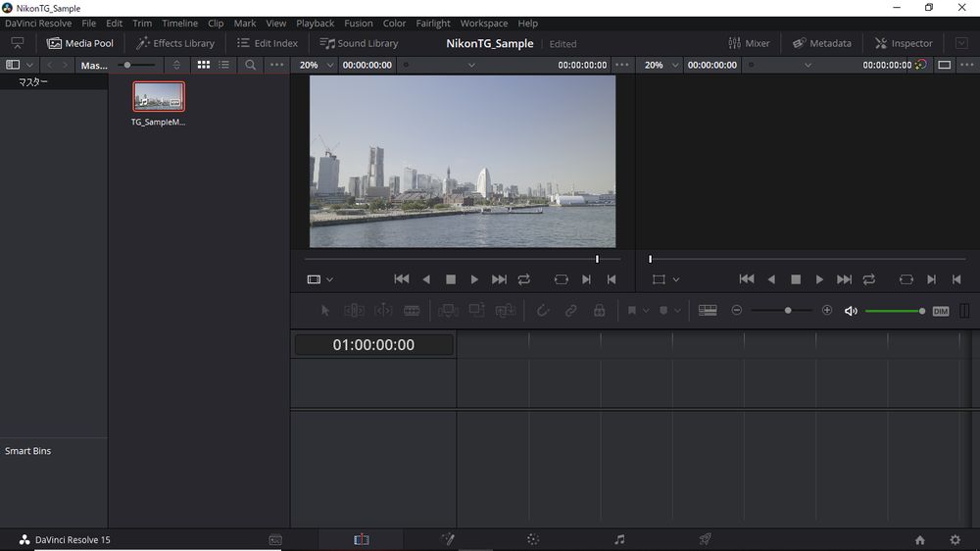Open the Trim menu
This screenshot has height=551, width=980.
click(x=142, y=24)
